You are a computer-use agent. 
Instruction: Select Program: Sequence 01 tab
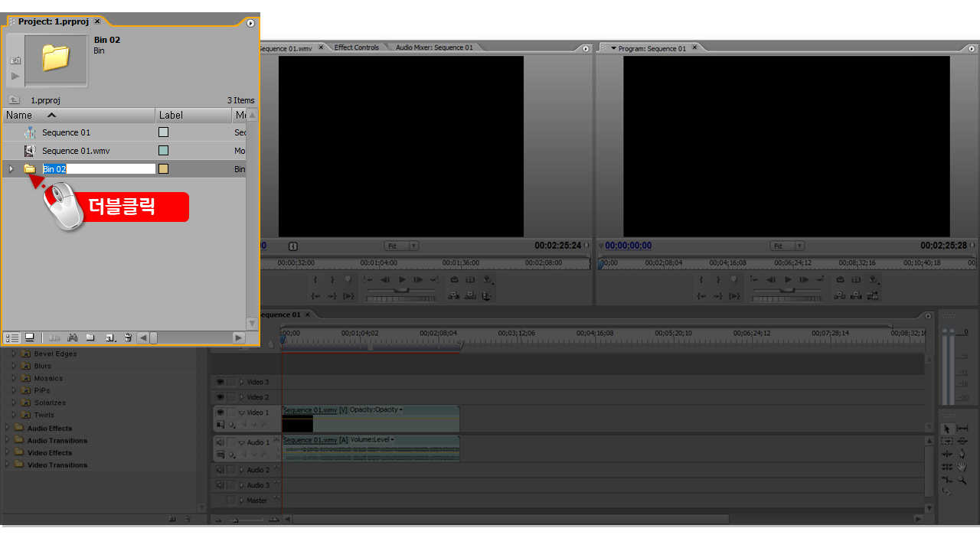(652, 48)
